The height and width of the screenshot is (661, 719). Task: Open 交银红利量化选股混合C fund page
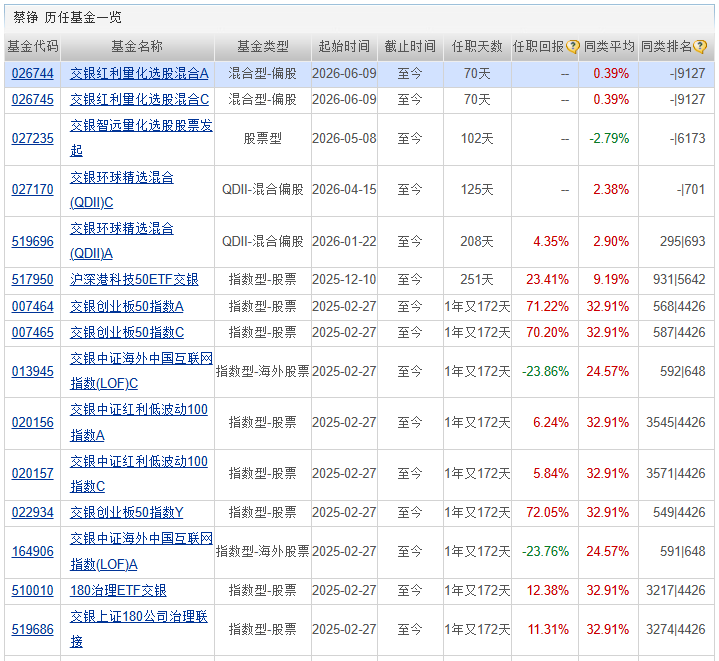pos(139,99)
